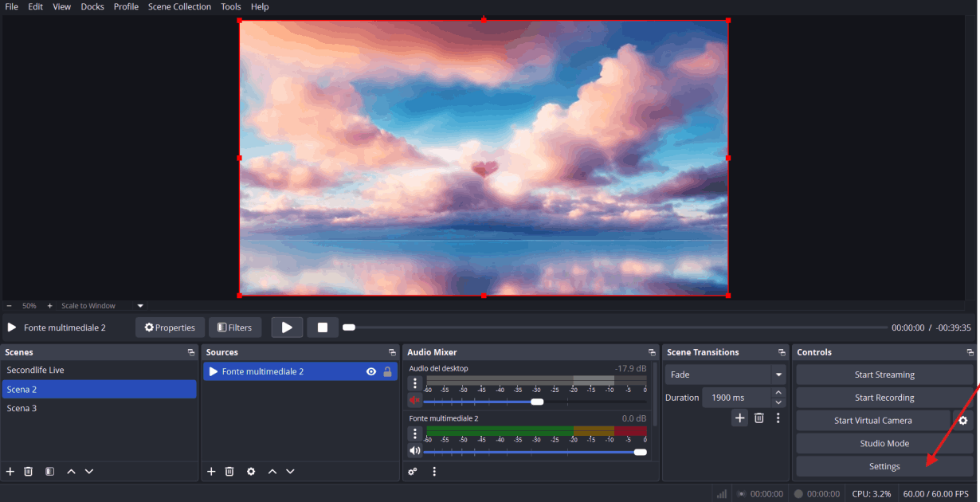Open Audio del desktop options menu

coord(414,383)
